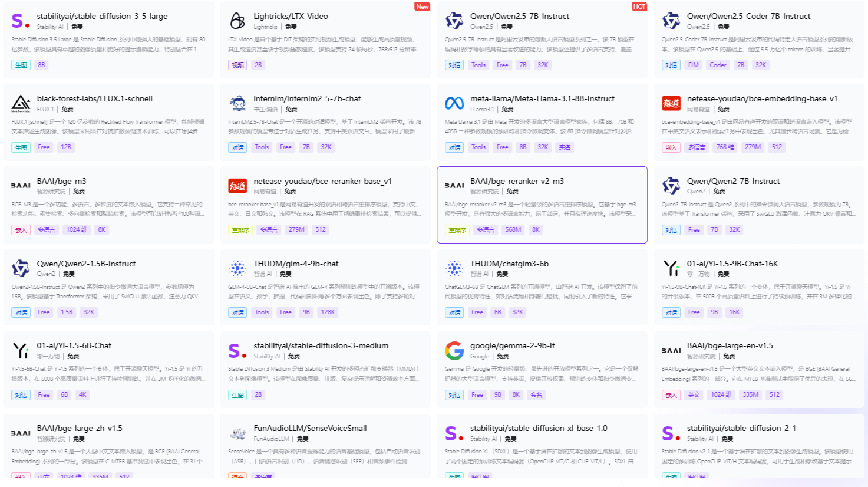Viewport: 868px width, 487px height.
Task: Click the THUDM chatglm3-6b logo
Action: (x=454, y=268)
